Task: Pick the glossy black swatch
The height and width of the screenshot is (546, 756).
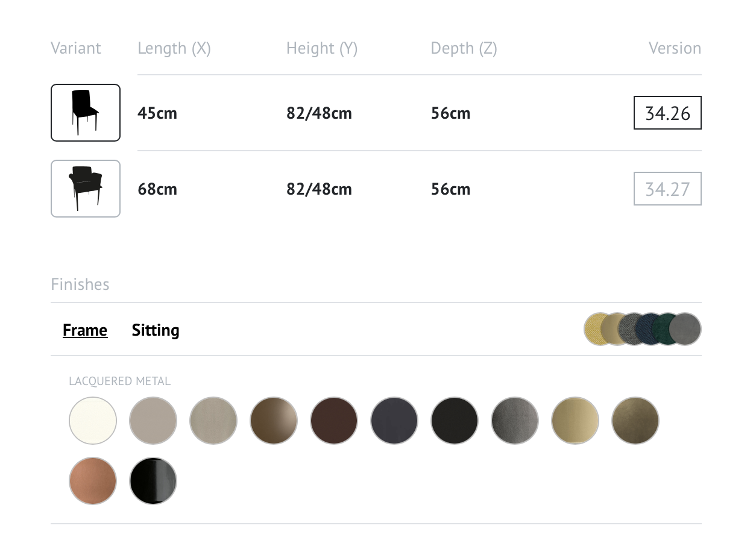Action: coord(153,481)
